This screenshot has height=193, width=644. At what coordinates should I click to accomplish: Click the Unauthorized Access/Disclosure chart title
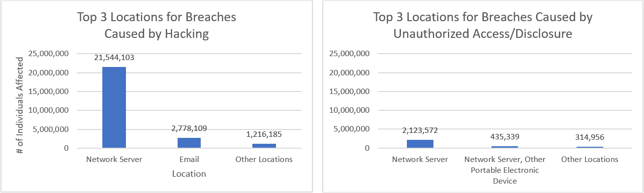(x=483, y=26)
